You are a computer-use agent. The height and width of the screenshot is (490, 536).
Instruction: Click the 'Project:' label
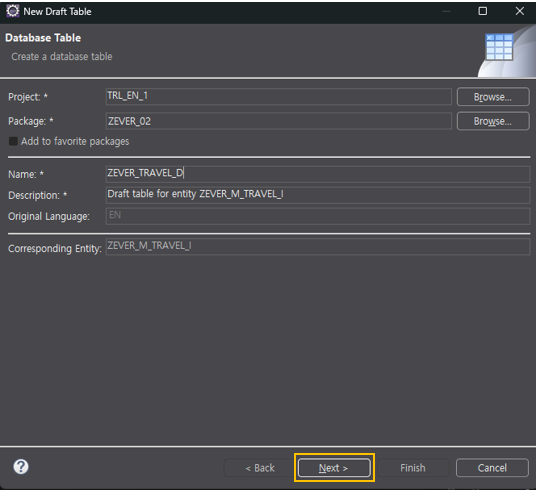(x=28, y=97)
